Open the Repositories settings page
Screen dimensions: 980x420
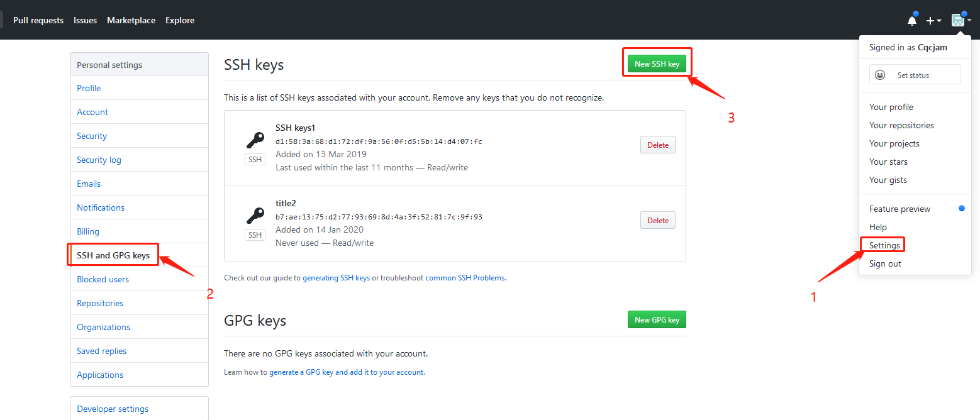(x=139, y=303)
